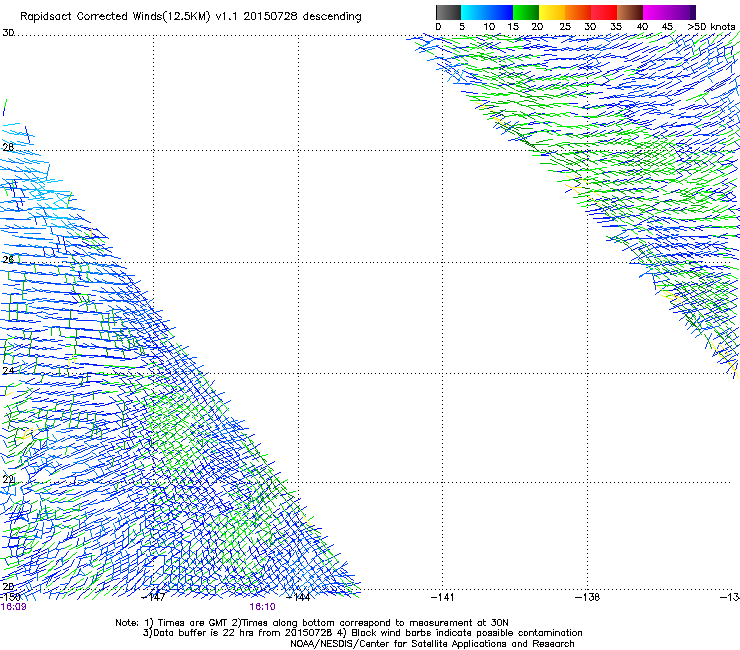
Task: Click the 'Data buffer is 22 hrs' note
Action: (362, 633)
